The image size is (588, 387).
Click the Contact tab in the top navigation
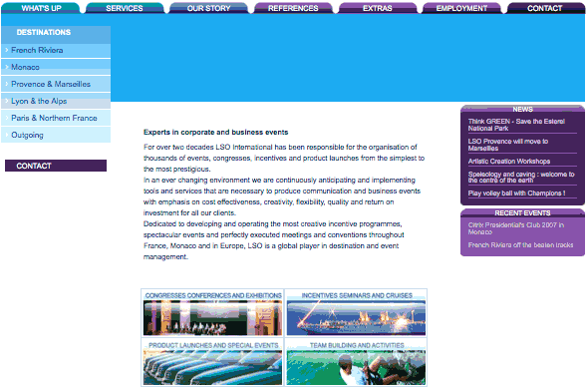point(545,8)
